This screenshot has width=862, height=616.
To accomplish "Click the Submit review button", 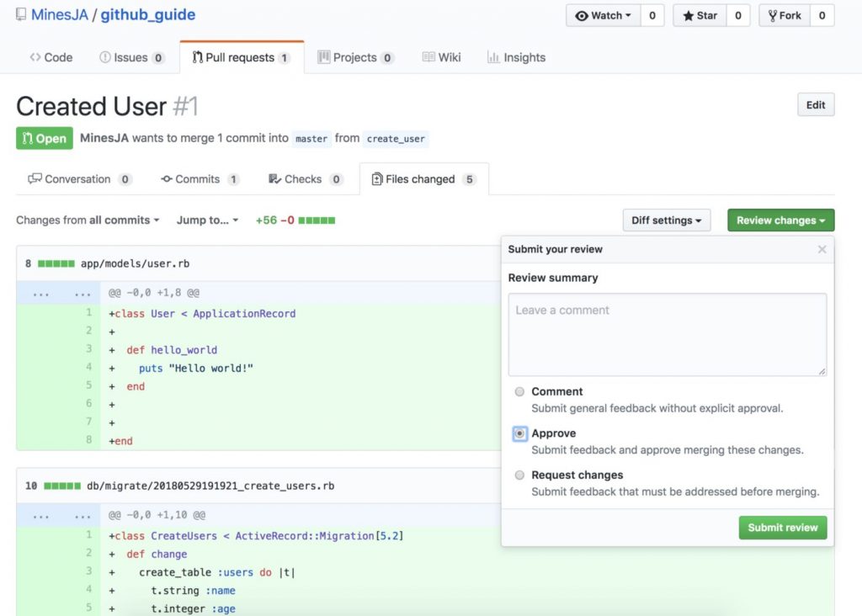I will click(782, 528).
